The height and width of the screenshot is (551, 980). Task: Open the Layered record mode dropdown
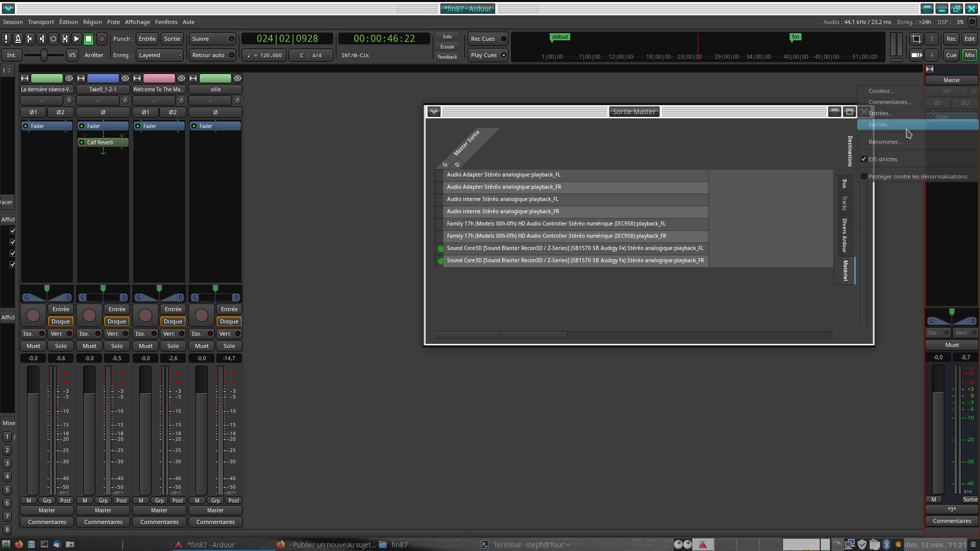(x=160, y=55)
